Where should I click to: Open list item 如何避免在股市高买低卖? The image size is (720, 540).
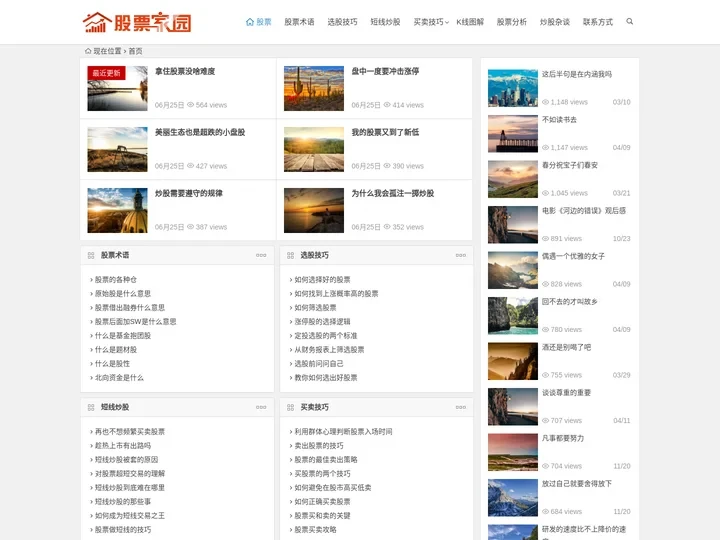pos(333,487)
